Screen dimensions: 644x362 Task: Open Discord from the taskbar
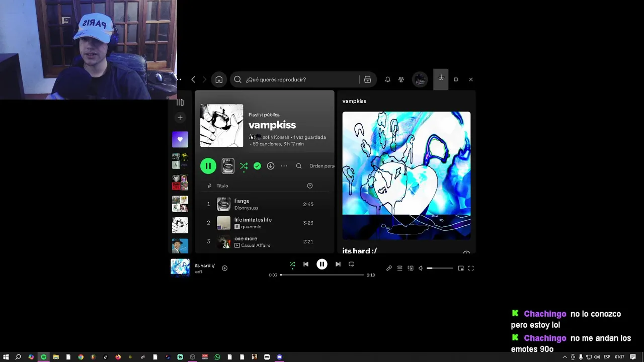click(x=279, y=357)
